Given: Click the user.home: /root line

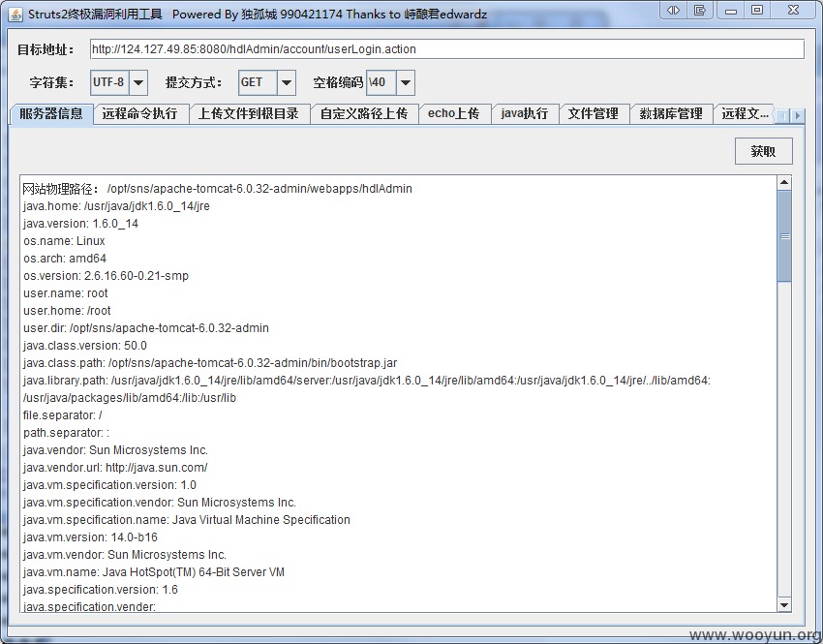Looking at the screenshot, I should (67, 310).
